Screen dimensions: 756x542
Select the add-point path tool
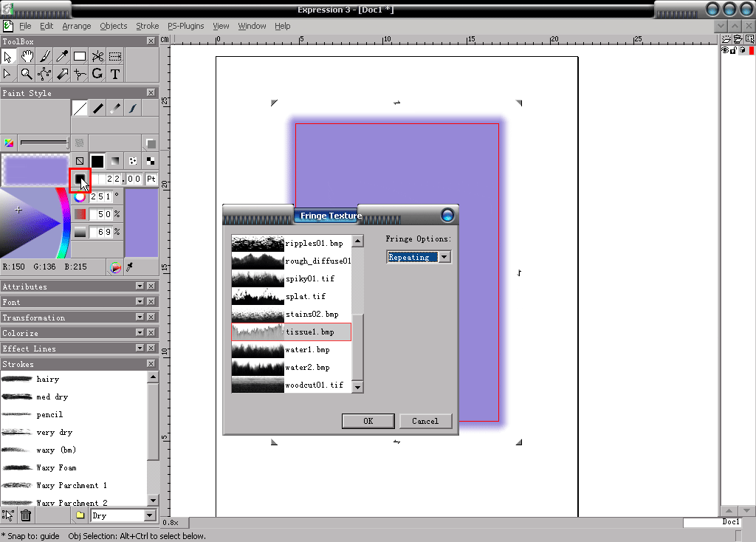(x=80, y=75)
